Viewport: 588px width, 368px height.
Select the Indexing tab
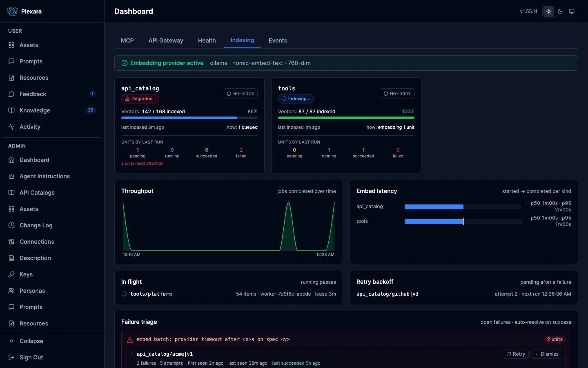[242, 40]
